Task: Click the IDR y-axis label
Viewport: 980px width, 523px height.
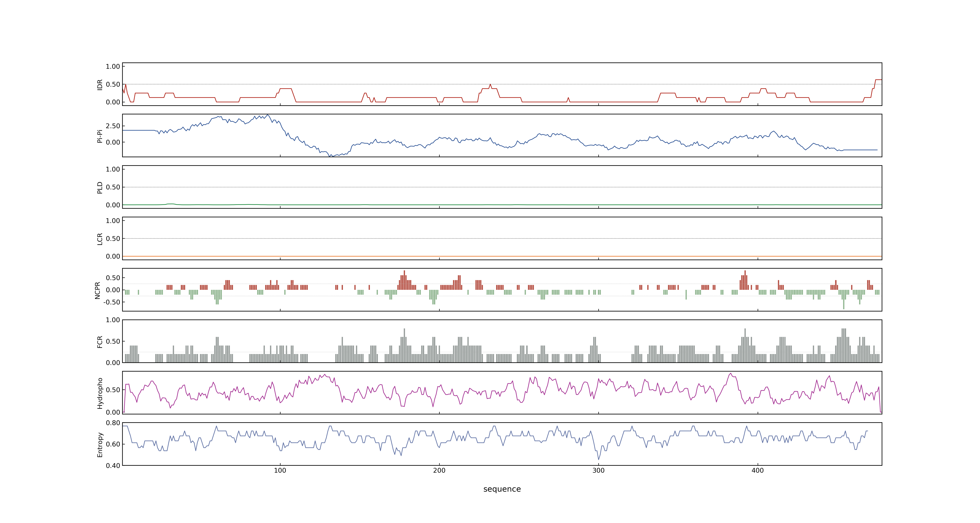Action: coord(100,85)
